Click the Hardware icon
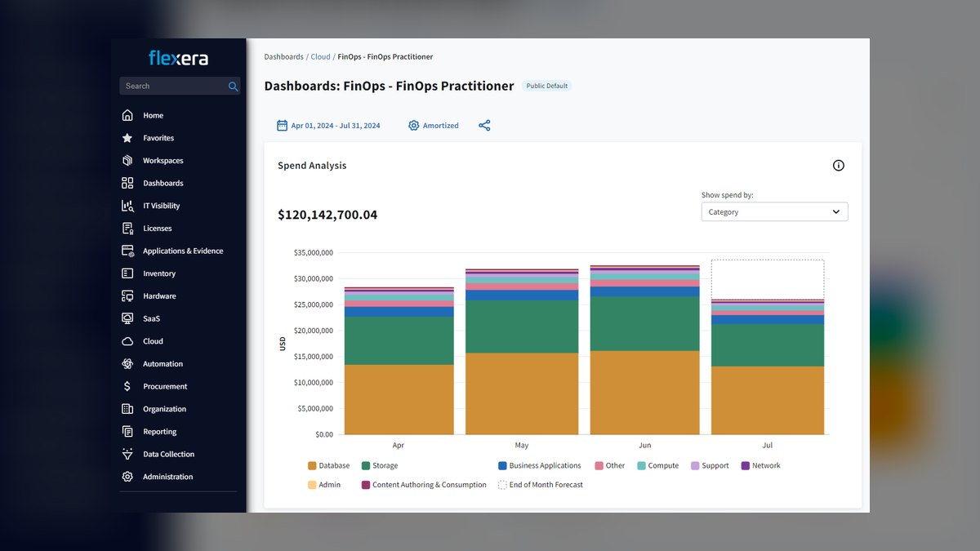This screenshot has width=980, height=551. [127, 296]
